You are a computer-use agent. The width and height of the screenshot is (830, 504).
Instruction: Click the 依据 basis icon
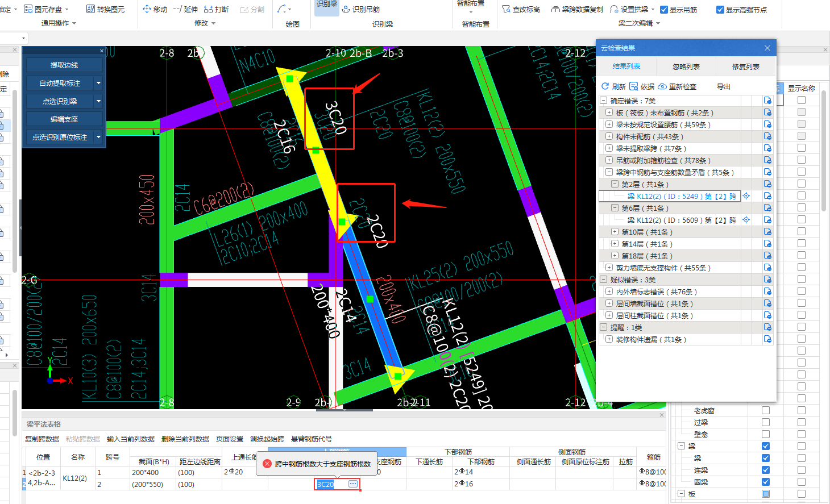click(634, 86)
